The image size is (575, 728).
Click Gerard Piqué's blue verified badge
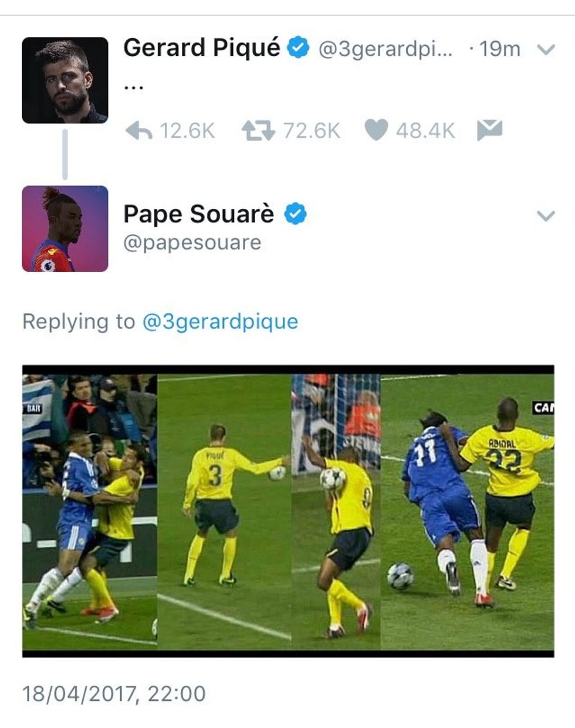click(x=298, y=48)
